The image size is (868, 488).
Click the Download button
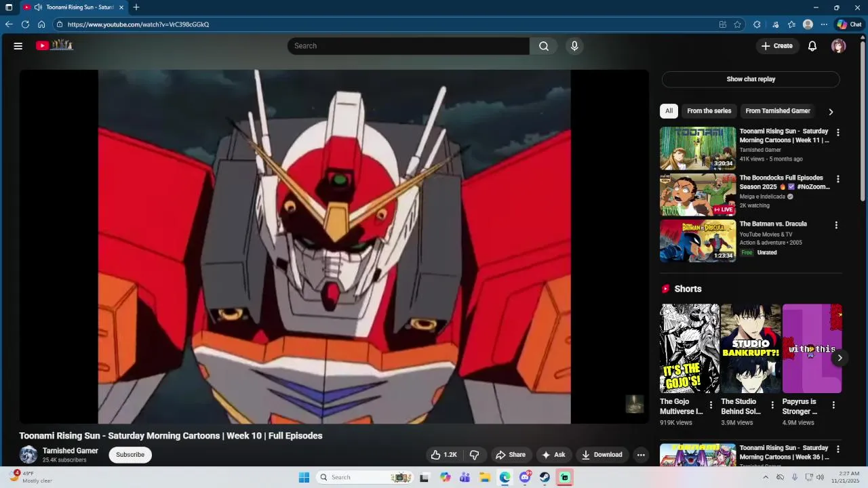601,455
